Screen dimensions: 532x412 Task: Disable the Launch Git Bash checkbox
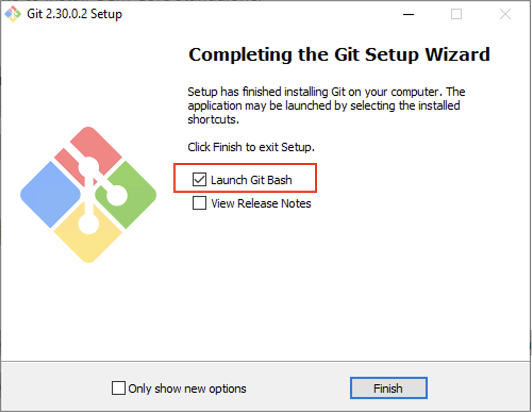(x=199, y=179)
